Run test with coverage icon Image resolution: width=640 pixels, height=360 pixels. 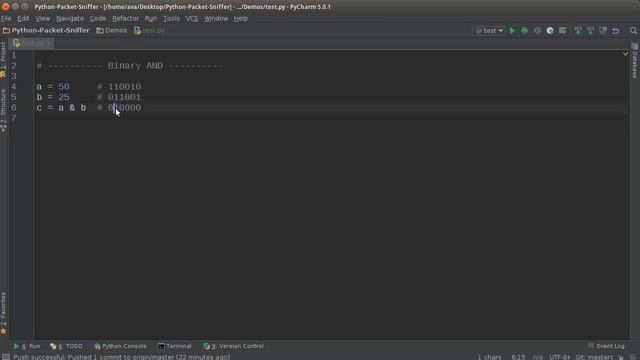(537, 31)
